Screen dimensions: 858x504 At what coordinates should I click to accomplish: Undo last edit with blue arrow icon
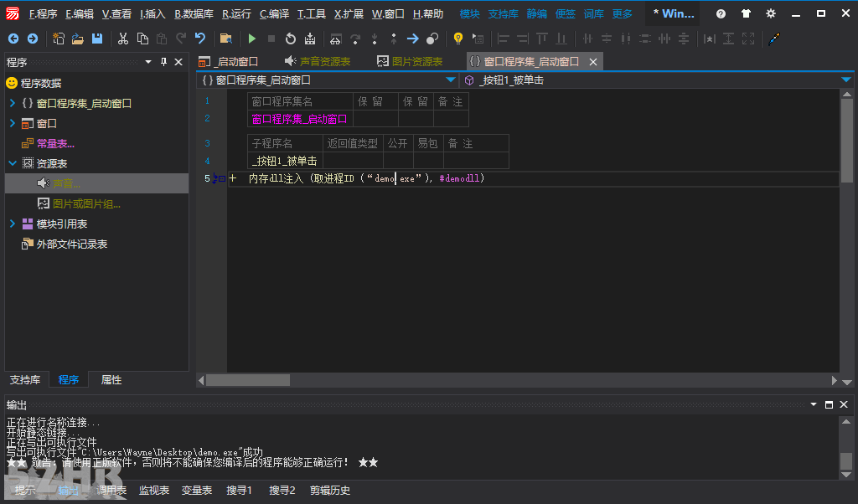[x=200, y=39]
